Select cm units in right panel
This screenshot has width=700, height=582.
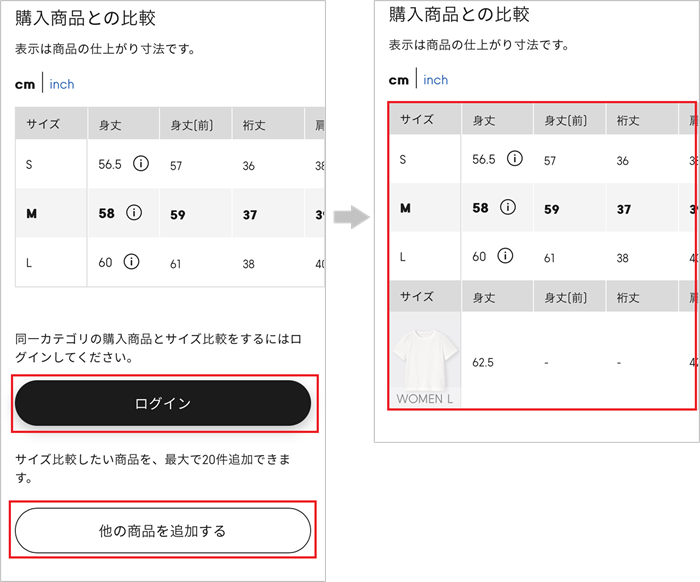pyautogui.click(x=399, y=80)
